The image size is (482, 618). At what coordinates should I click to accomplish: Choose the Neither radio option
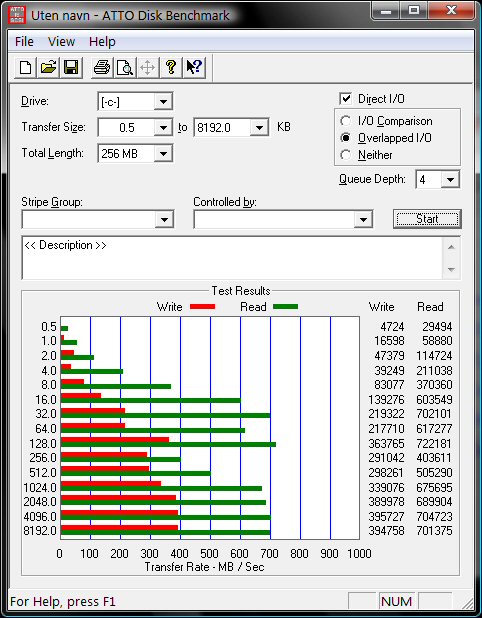point(346,155)
